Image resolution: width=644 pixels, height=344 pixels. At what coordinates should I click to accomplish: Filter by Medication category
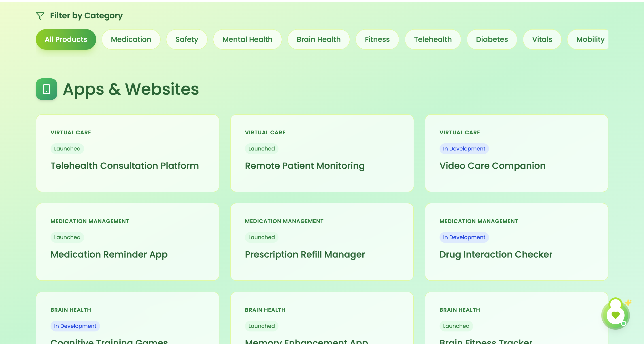tap(131, 39)
